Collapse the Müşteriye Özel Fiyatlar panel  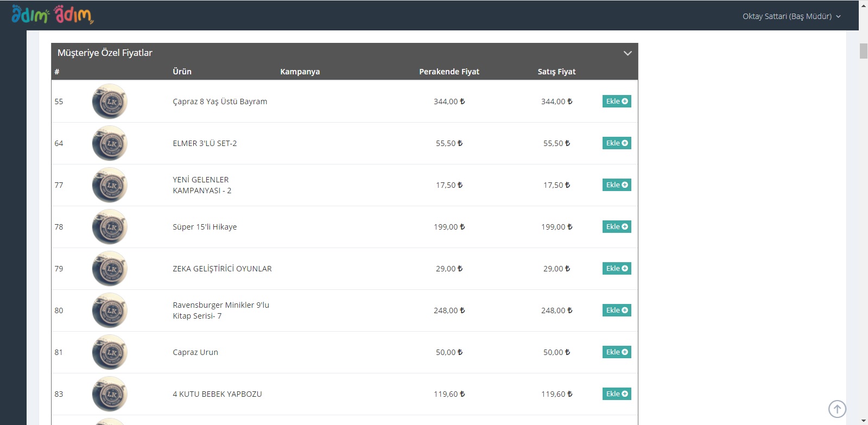pyautogui.click(x=628, y=53)
